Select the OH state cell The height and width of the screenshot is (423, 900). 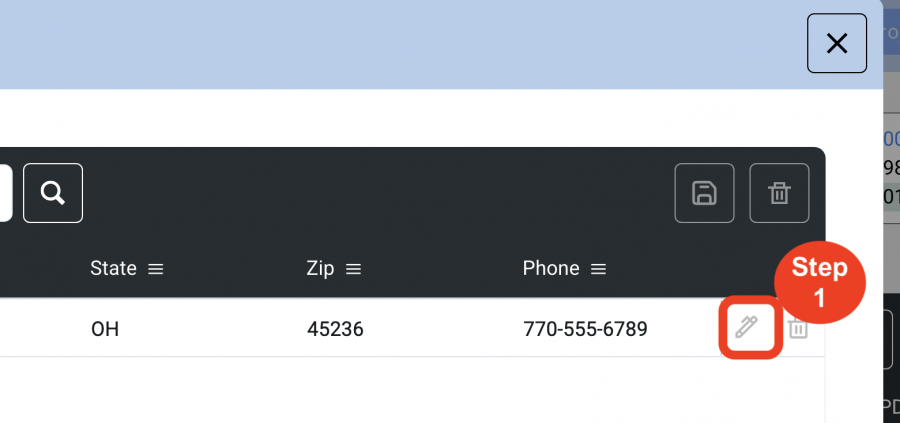click(105, 329)
